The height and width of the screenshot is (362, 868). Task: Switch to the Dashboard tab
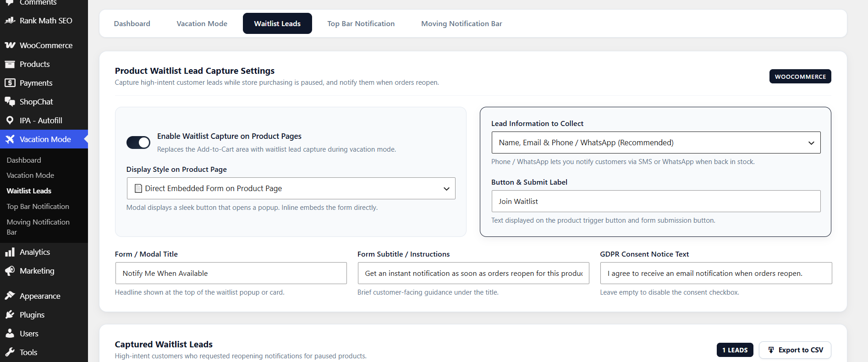[x=132, y=23]
